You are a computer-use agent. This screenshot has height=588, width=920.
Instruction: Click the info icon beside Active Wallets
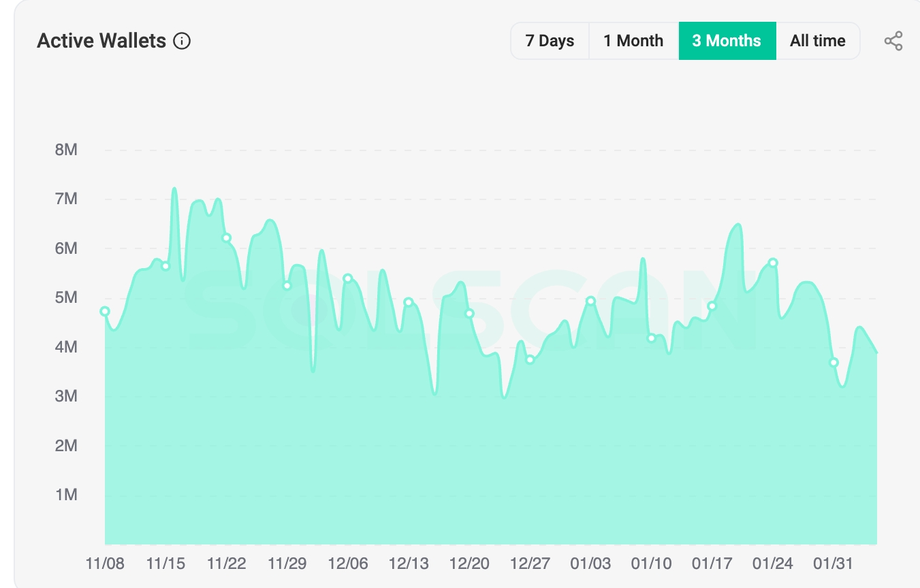pos(182,41)
